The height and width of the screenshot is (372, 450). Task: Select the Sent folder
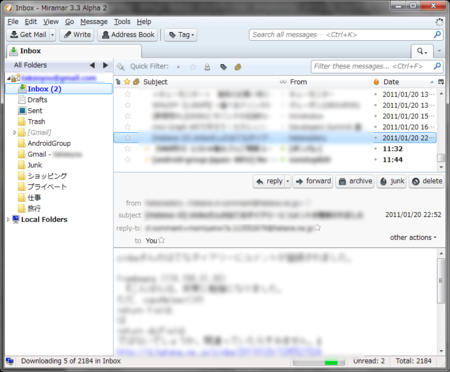tap(35, 111)
